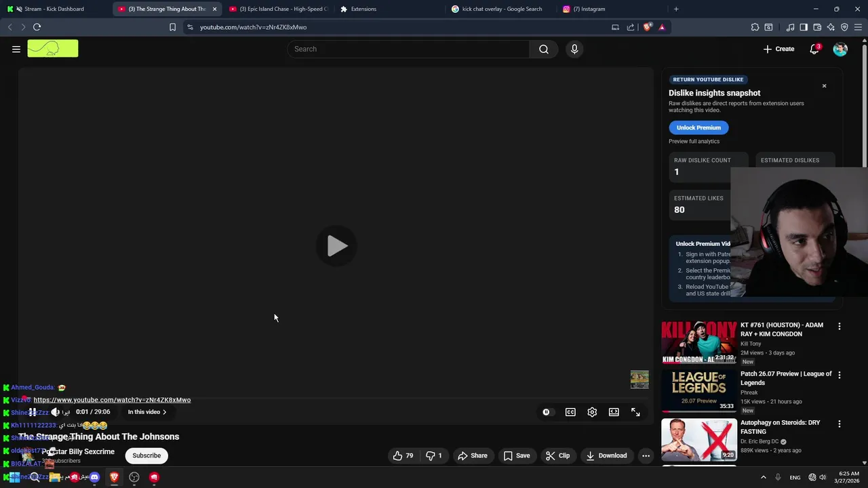Screen dimensions: 868x488
Task: Open menu for Autophagy on Steroids video
Action: tap(839, 424)
